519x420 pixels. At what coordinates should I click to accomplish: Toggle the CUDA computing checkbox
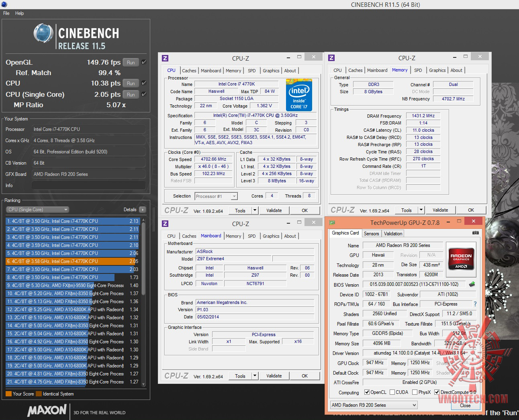392,392
